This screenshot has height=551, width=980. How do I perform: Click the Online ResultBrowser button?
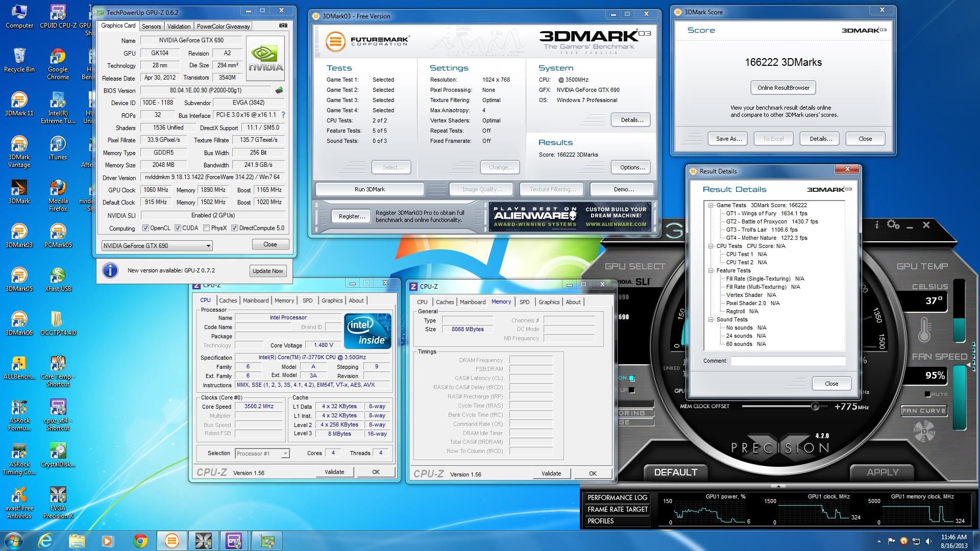(783, 88)
